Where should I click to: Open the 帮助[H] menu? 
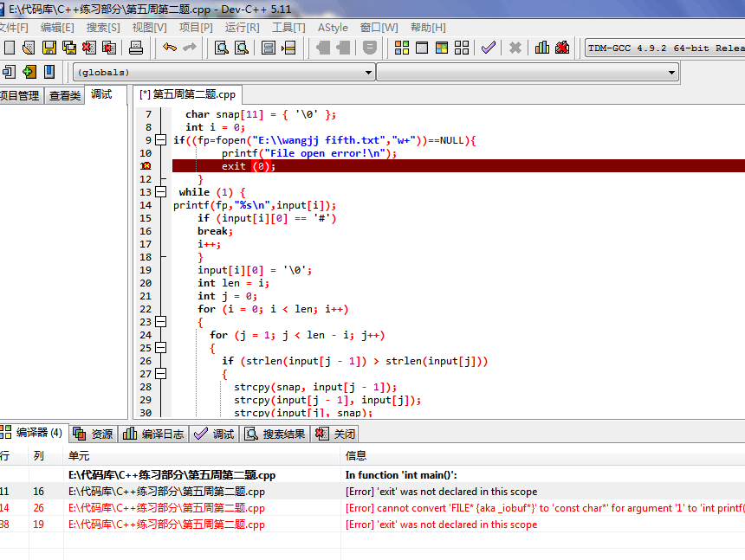click(428, 28)
